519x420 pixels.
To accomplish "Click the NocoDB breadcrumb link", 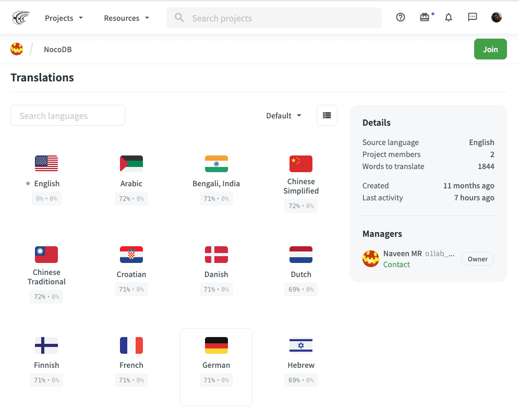I will tap(57, 49).
